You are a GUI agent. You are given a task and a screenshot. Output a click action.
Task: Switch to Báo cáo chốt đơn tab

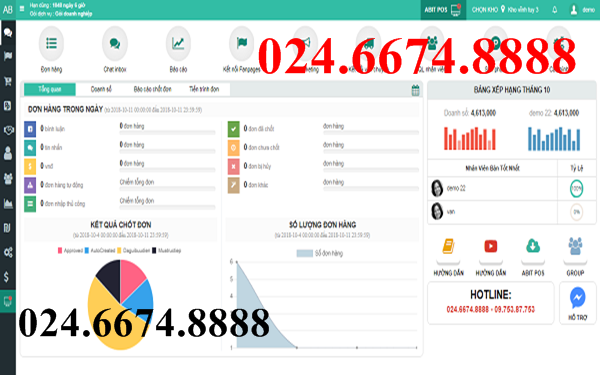pos(152,89)
